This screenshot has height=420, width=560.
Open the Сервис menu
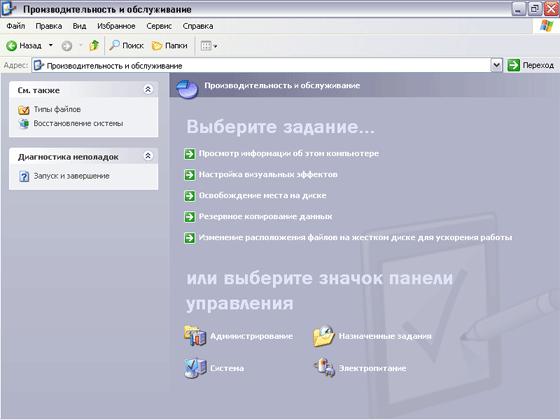click(x=159, y=26)
